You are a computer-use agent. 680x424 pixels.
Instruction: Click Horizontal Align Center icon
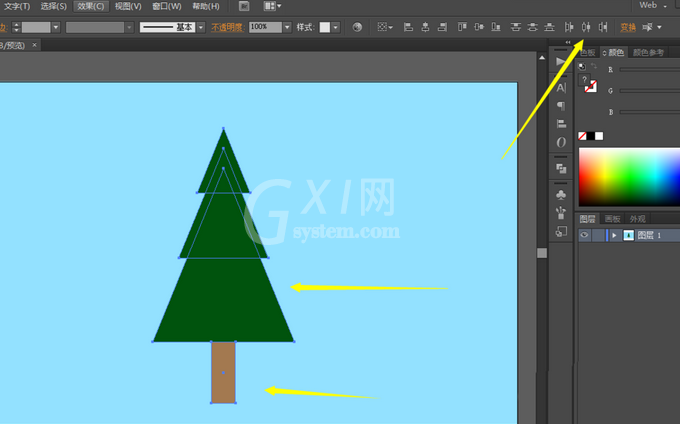(425, 27)
